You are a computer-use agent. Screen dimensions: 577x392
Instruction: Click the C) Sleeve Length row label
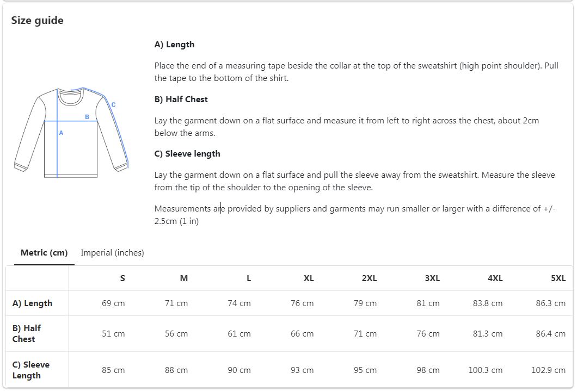click(x=31, y=370)
